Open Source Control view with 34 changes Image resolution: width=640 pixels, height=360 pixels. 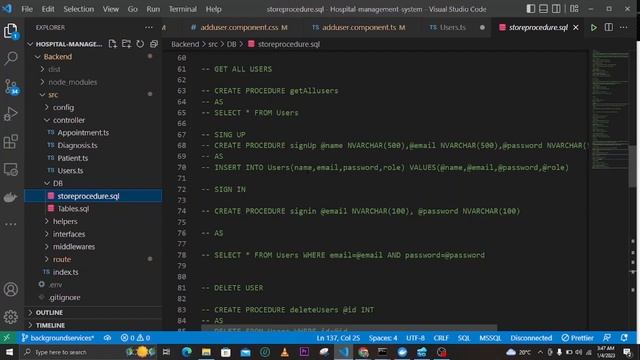point(11,87)
